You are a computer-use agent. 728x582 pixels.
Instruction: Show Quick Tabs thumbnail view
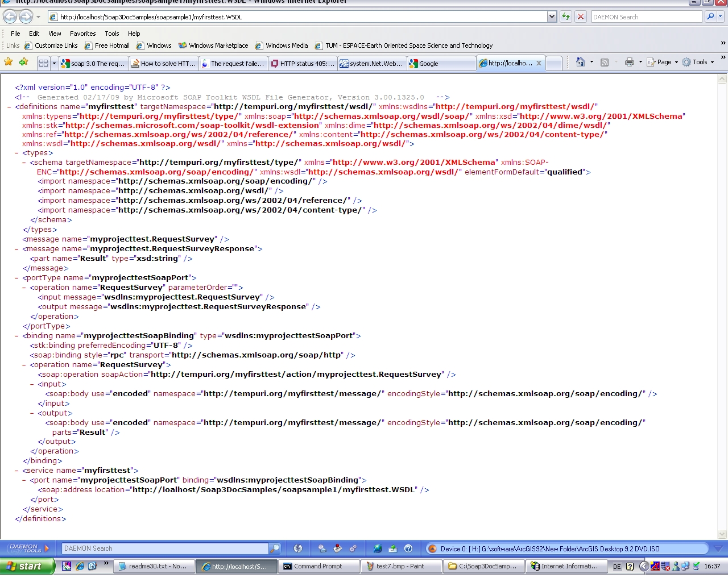(x=43, y=64)
